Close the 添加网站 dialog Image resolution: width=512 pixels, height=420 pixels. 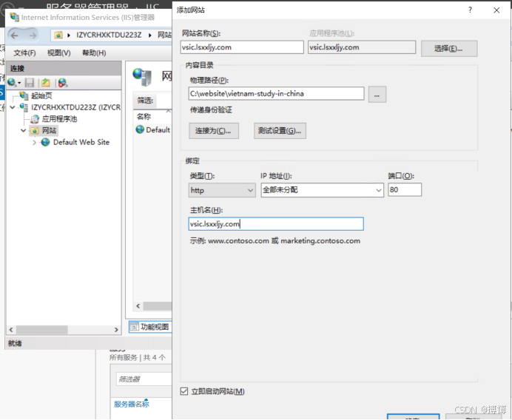click(x=496, y=10)
